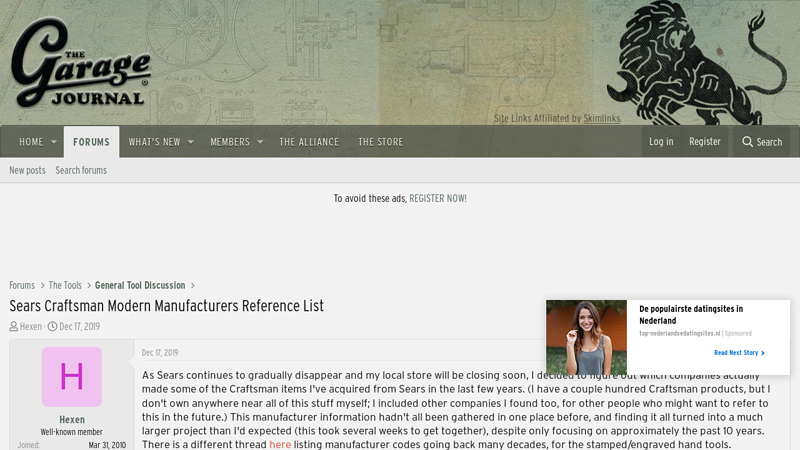Click the 'Mar 31, 2010' joined date

107,445
